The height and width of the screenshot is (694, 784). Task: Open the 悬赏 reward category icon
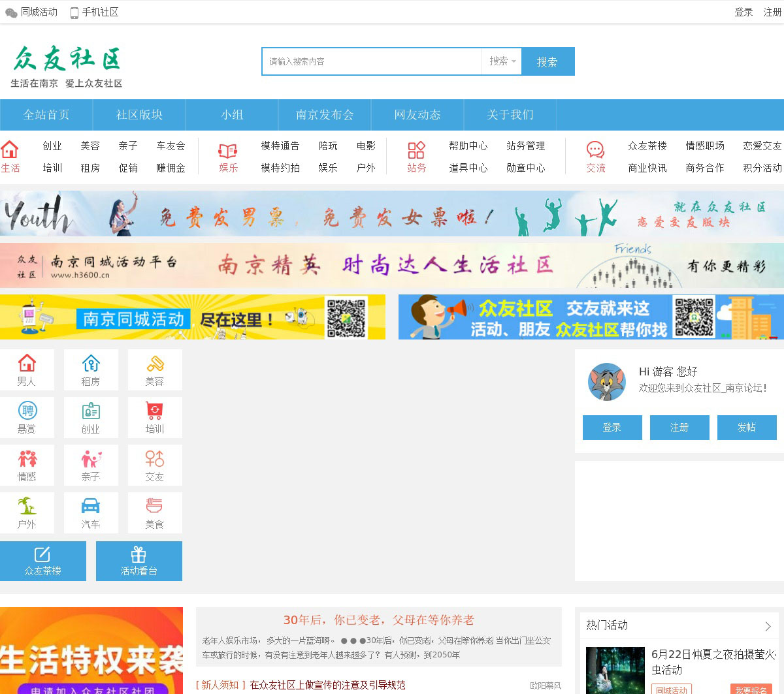pos(27,411)
